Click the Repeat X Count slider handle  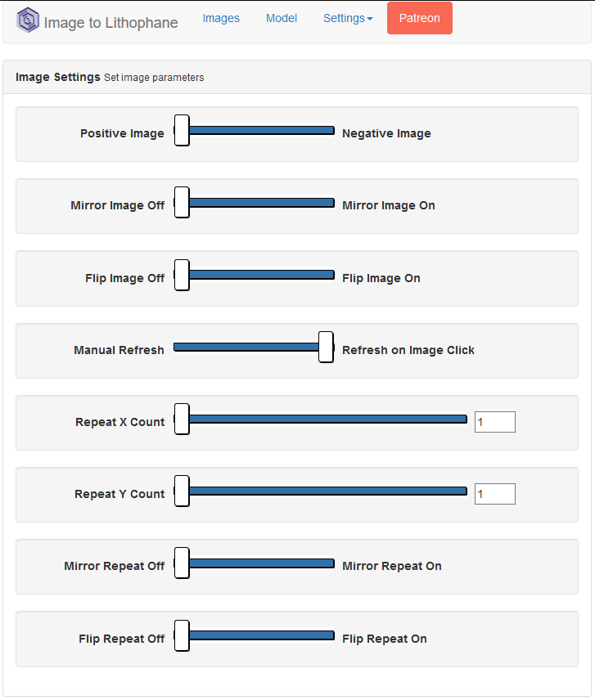coord(182,419)
